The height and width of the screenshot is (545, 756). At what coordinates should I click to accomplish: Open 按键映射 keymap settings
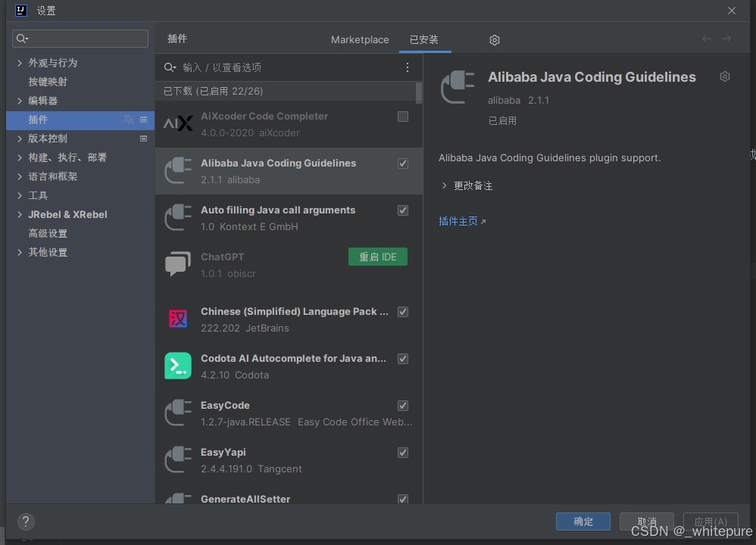pos(48,82)
